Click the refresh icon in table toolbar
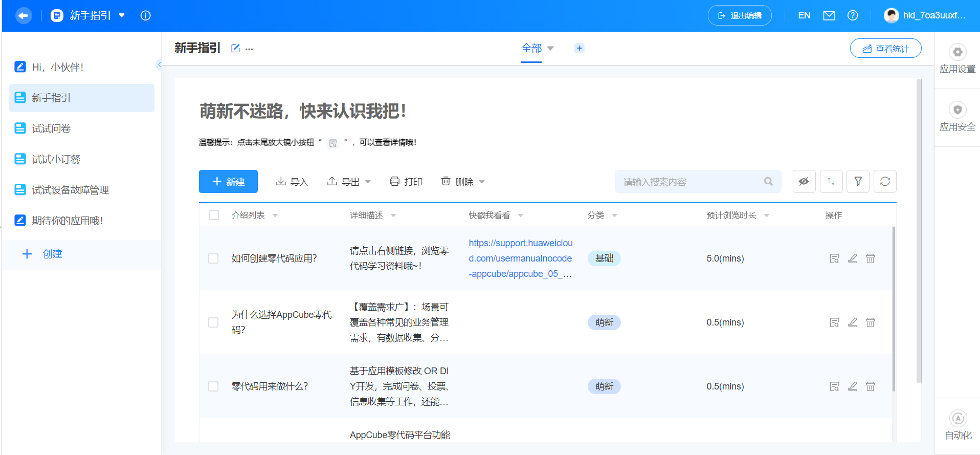 (885, 182)
